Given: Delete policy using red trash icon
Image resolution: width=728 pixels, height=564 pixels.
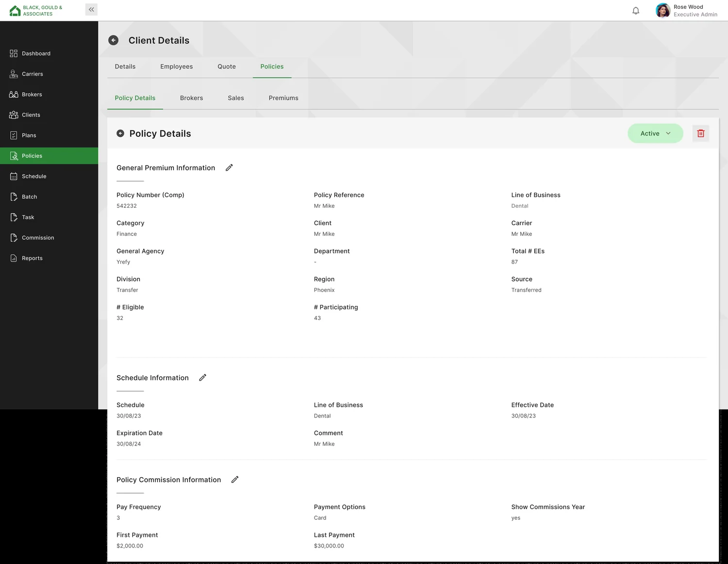Looking at the screenshot, I should (701, 133).
